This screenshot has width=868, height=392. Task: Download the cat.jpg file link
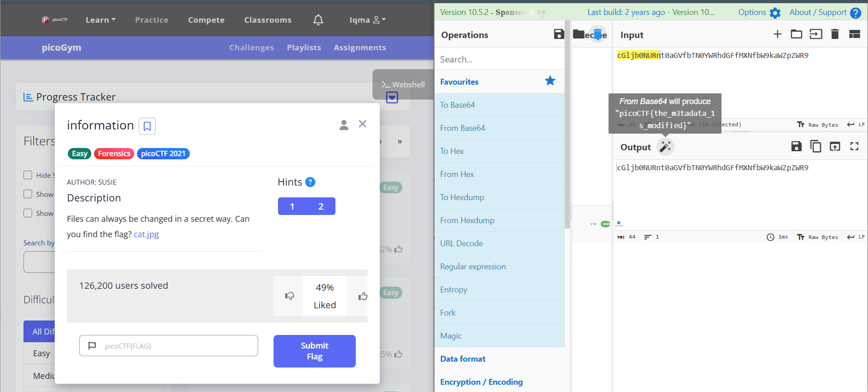(x=146, y=234)
